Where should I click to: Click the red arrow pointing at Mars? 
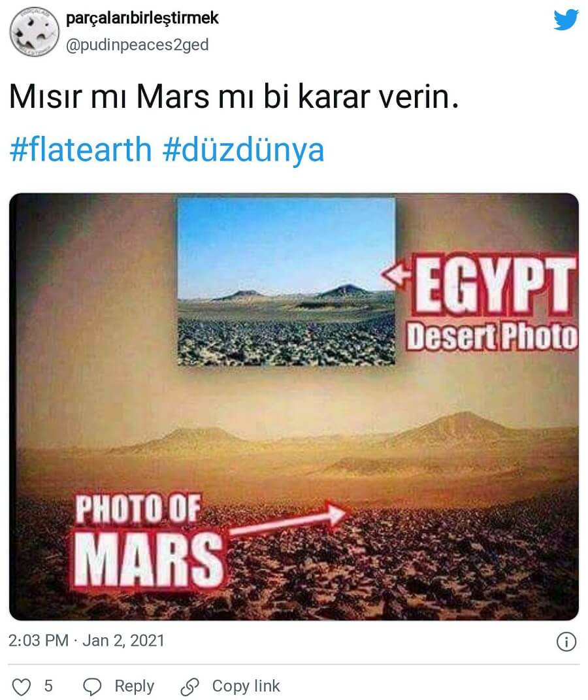click(x=289, y=519)
